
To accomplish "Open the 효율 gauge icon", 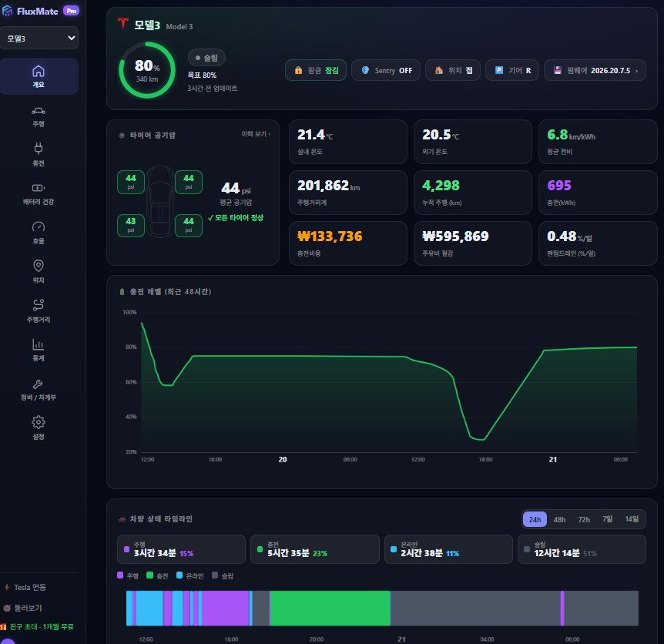I will point(38,226).
